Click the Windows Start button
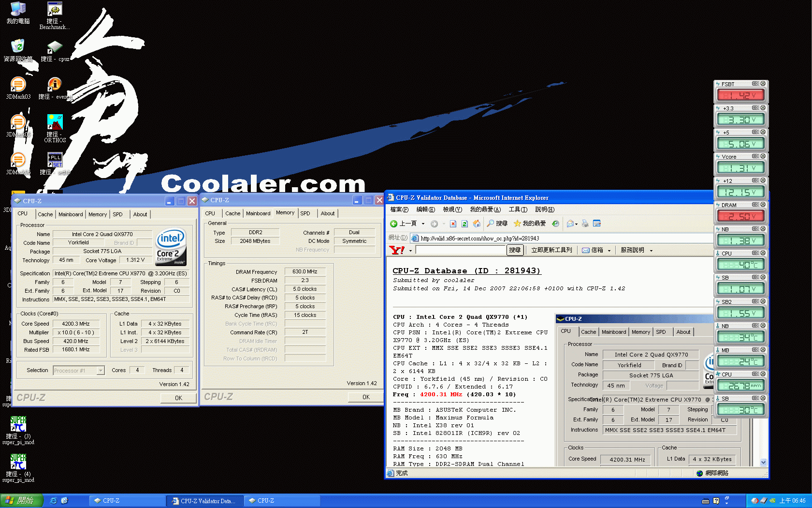 pyautogui.click(x=21, y=501)
